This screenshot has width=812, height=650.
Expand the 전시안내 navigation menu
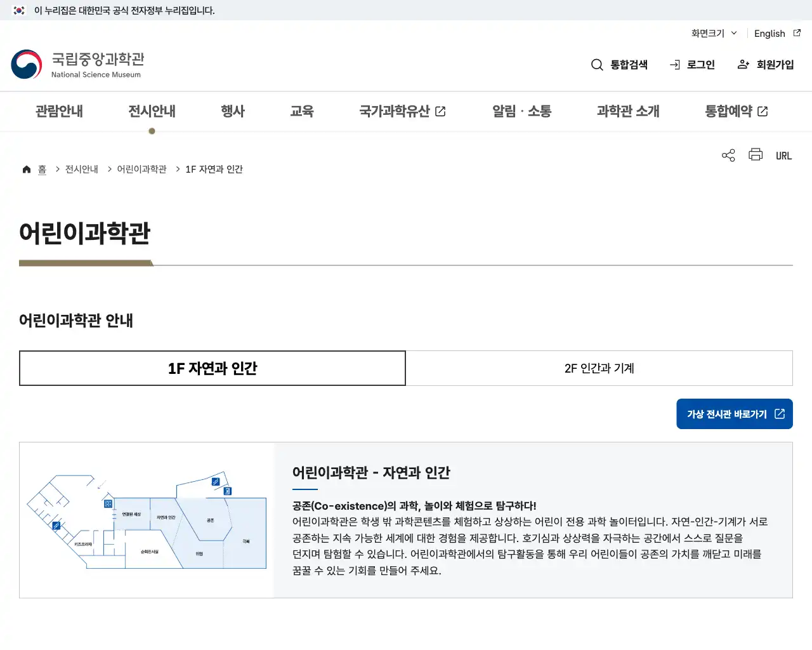point(152,111)
